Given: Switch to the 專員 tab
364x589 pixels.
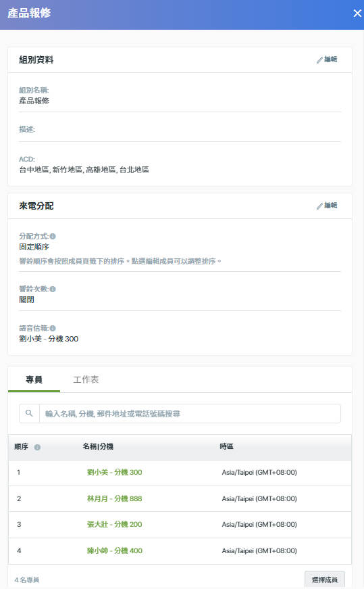Looking at the screenshot, I should pyautogui.click(x=34, y=379).
